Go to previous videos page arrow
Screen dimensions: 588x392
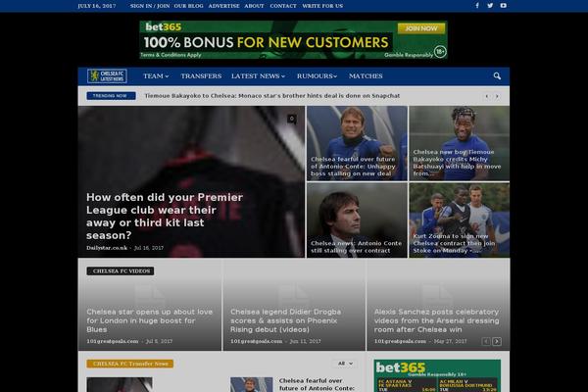[x=486, y=341]
